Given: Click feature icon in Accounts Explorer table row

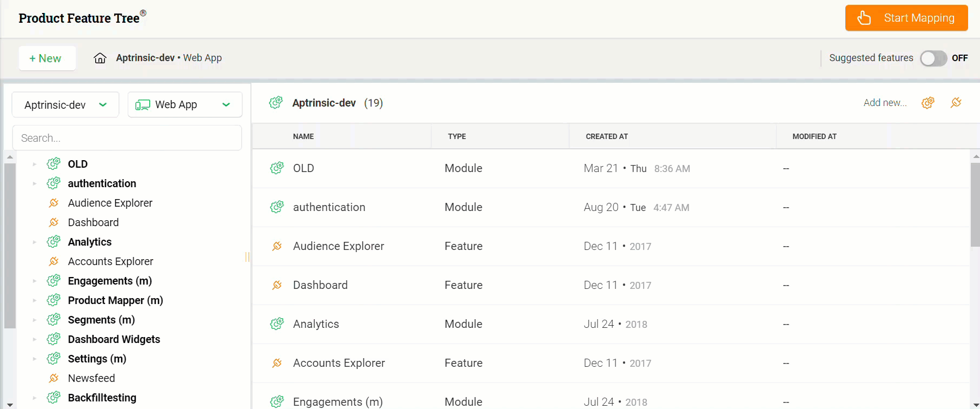Looking at the screenshot, I should click(x=277, y=363).
